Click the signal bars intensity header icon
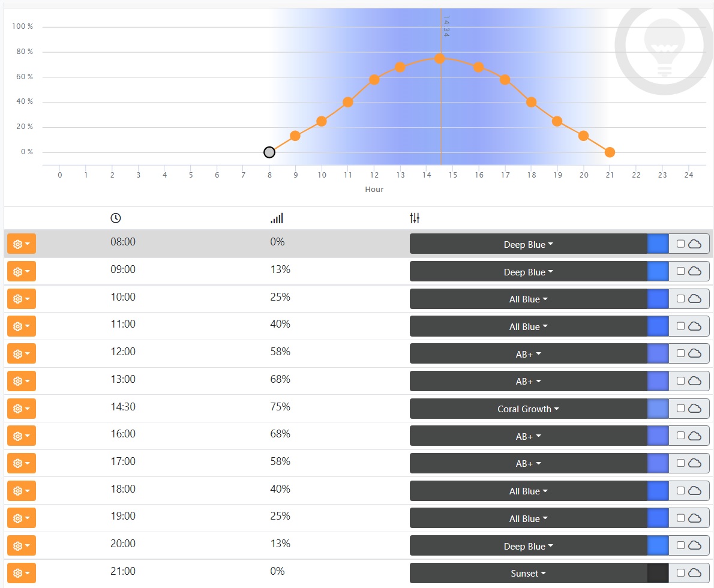Viewport: 714px width, 588px height. coord(277,218)
